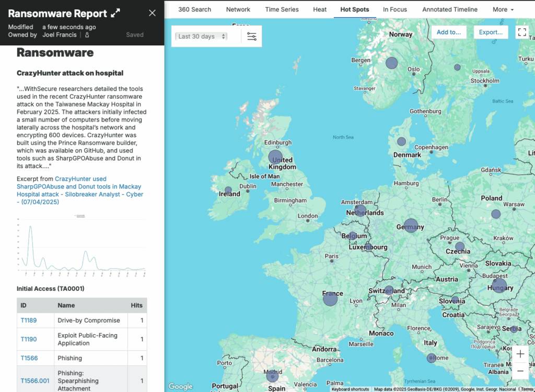Switch to the 360 Search tab

point(194,9)
